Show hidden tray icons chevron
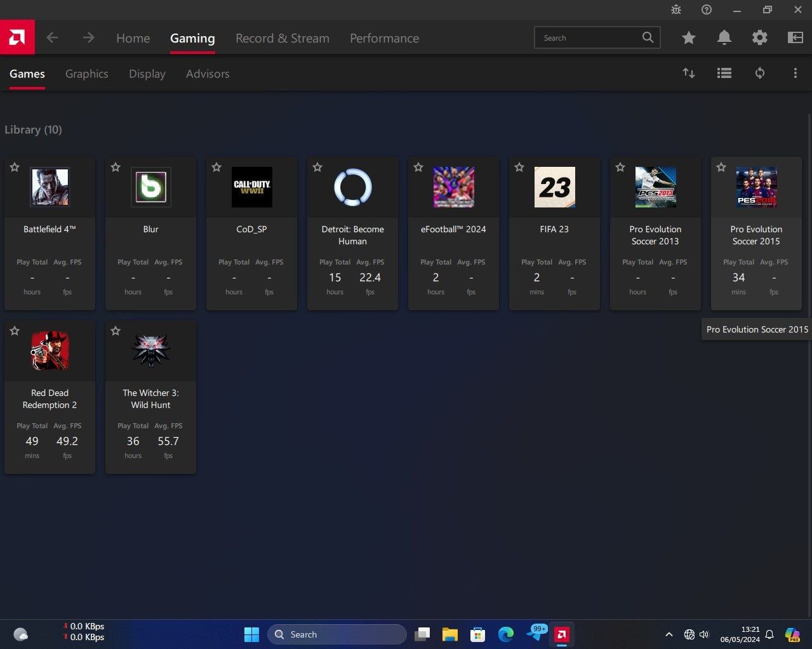 coord(669,634)
